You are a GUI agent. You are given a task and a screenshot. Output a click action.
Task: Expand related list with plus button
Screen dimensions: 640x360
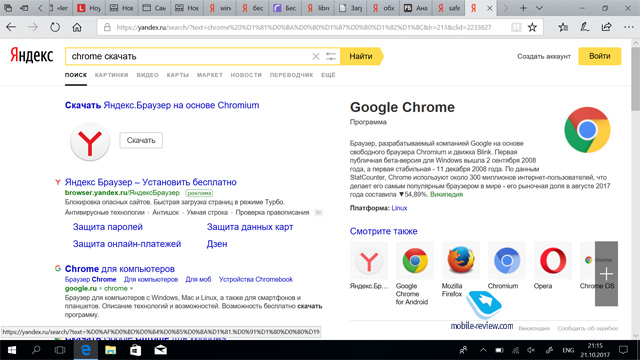(606, 273)
